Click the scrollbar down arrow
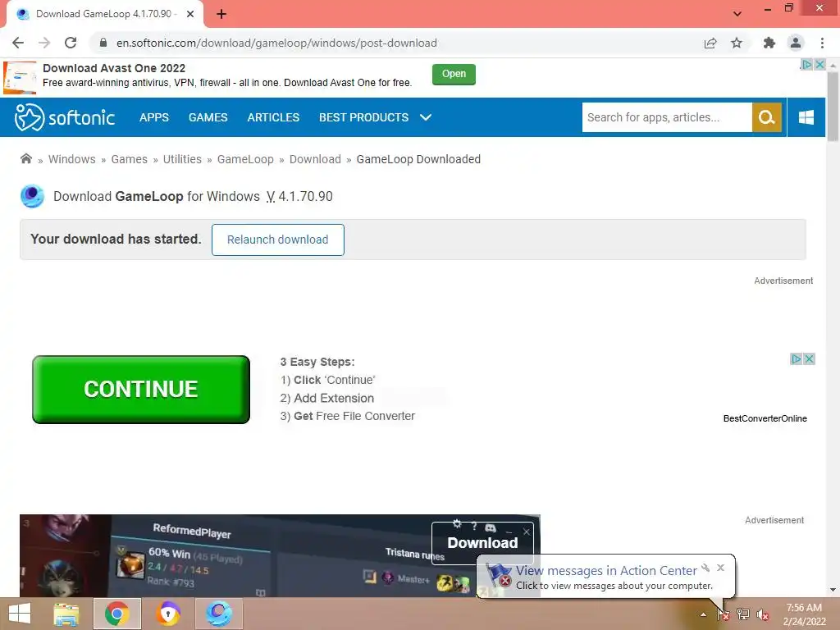The height and width of the screenshot is (630, 840). (833, 590)
